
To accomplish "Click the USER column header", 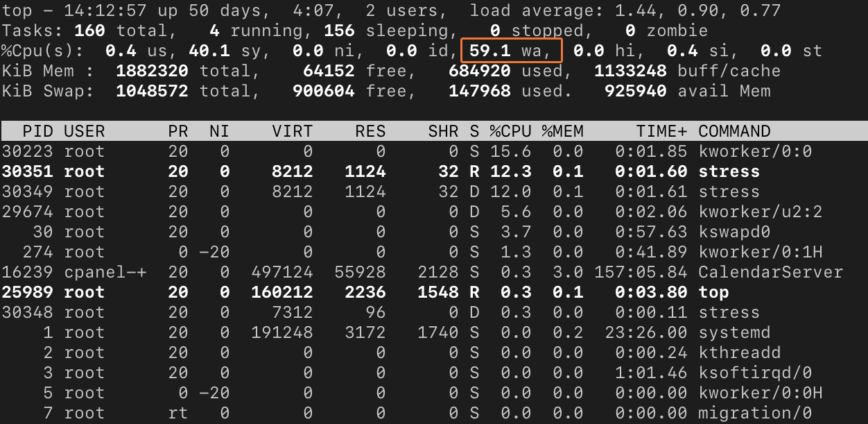I will 84,131.
